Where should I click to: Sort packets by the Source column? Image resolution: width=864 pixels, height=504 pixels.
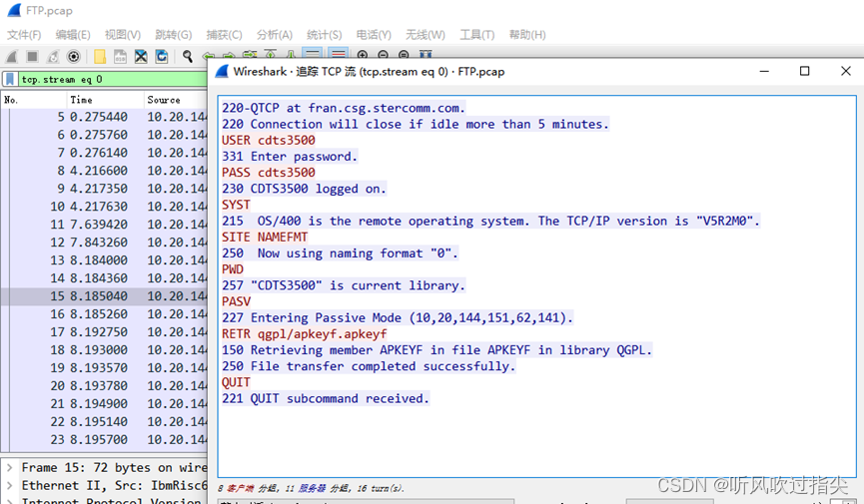pyautogui.click(x=175, y=100)
